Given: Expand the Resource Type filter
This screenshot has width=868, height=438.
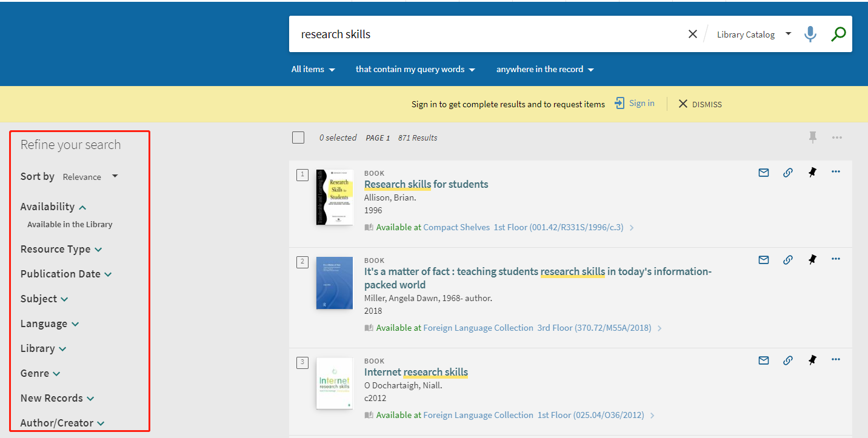Looking at the screenshot, I should (x=61, y=250).
